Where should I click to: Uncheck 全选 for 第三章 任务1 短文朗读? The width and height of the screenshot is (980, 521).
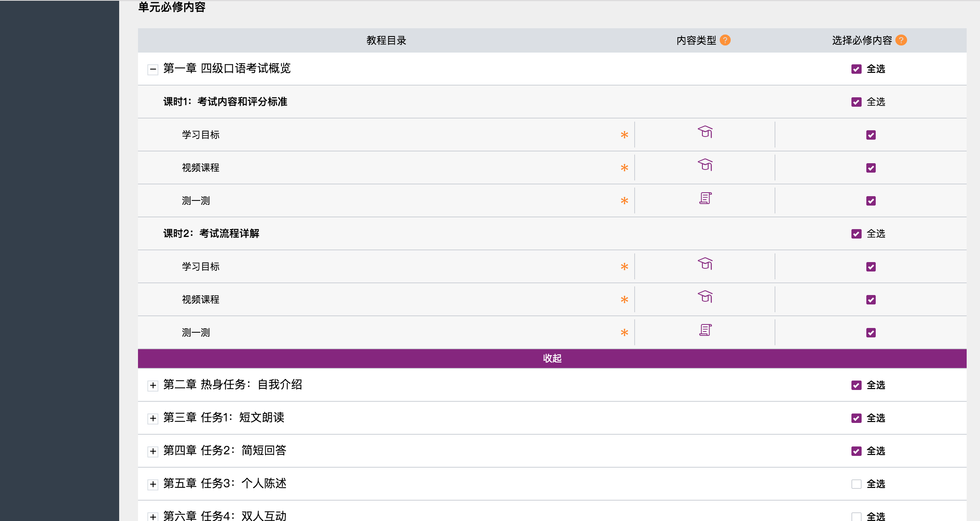tap(856, 418)
